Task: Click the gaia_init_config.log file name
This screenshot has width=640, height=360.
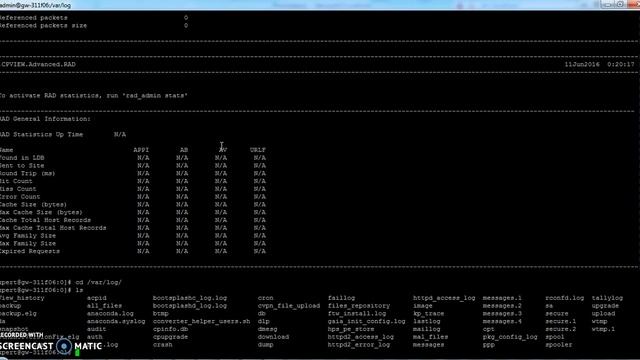Action: 367,321
